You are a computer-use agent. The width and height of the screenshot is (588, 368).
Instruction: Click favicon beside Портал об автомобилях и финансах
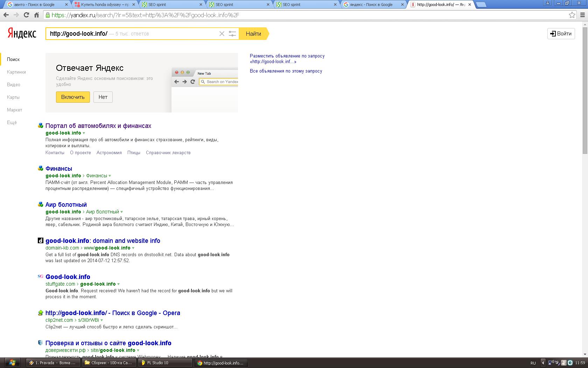(41, 125)
